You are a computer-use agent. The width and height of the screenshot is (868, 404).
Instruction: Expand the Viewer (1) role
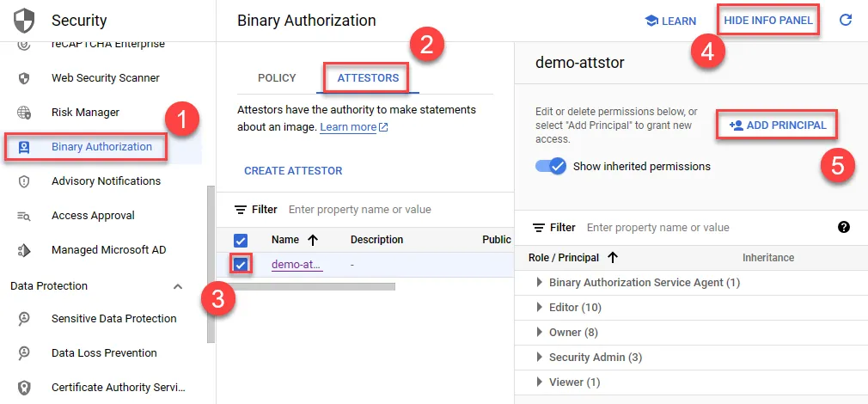coord(540,382)
